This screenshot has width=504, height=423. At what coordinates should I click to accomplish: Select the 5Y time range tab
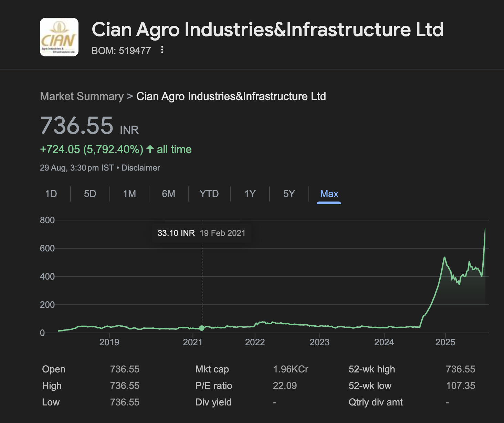tap(289, 194)
